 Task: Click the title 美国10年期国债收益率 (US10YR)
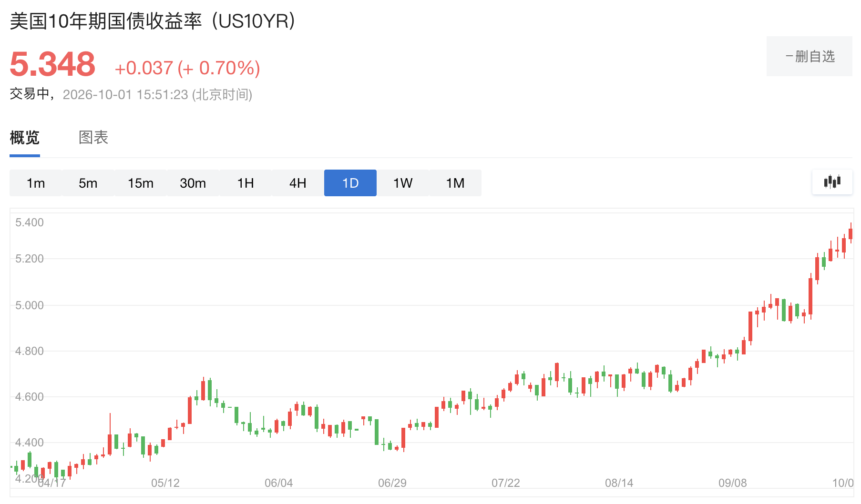[153, 21]
